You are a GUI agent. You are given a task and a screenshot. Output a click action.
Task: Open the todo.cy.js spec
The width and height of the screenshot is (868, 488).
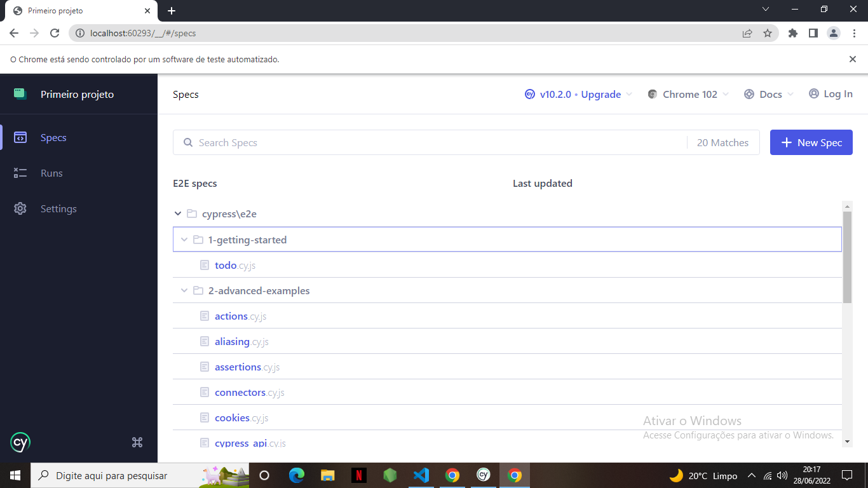click(x=235, y=265)
